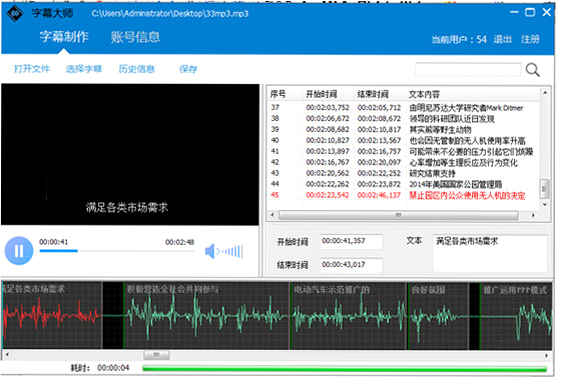569x380 pixels.
Task: Pause playback with the round pause button
Action: (x=19, y=251)
